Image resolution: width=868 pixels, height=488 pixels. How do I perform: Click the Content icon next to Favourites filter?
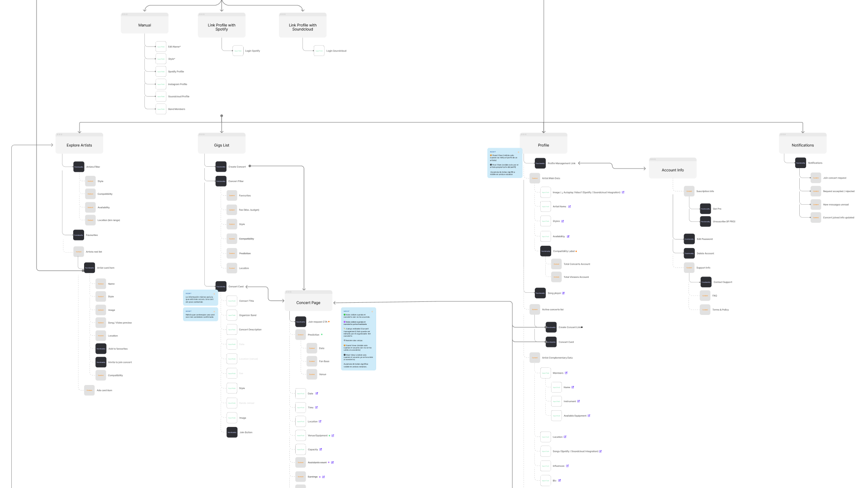[232, 195]
